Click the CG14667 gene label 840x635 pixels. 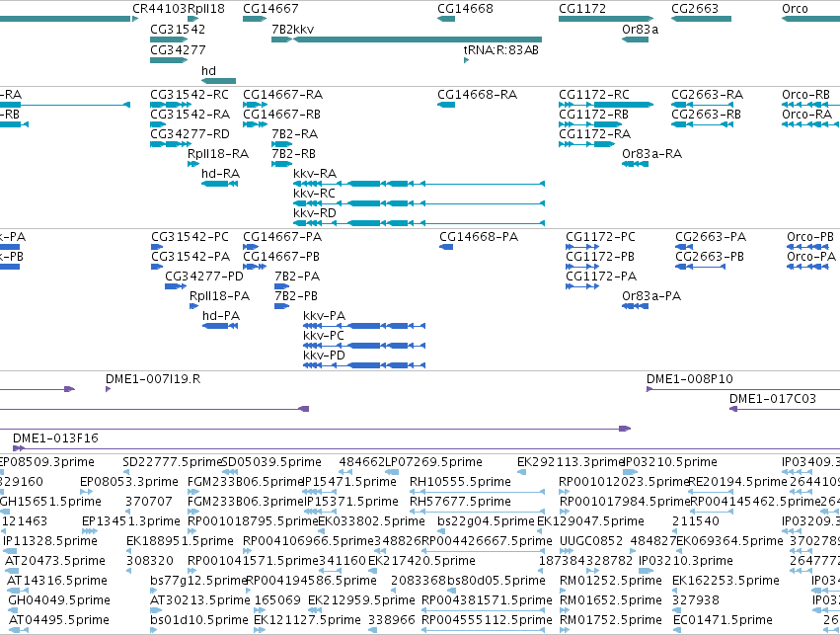click(x=270, y=9)
